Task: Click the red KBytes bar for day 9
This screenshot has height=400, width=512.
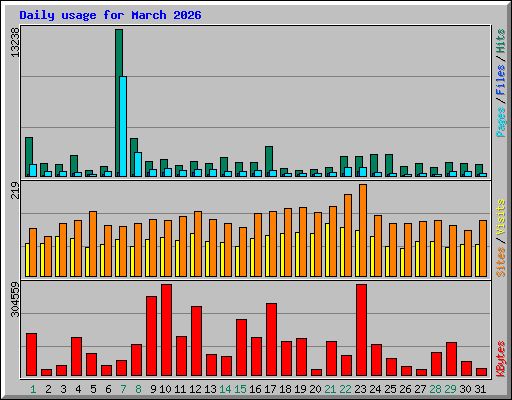Action: (151, 336)
